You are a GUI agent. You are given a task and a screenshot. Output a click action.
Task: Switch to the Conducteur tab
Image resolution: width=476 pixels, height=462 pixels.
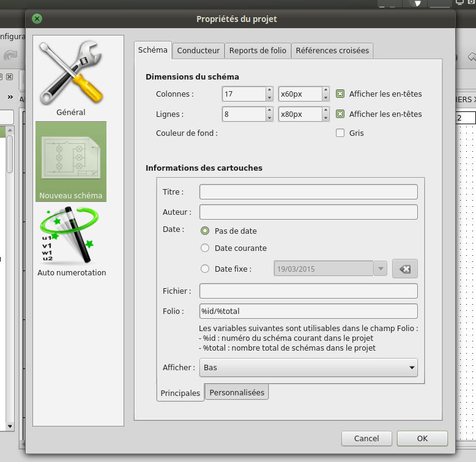click(x=198, y=51)
